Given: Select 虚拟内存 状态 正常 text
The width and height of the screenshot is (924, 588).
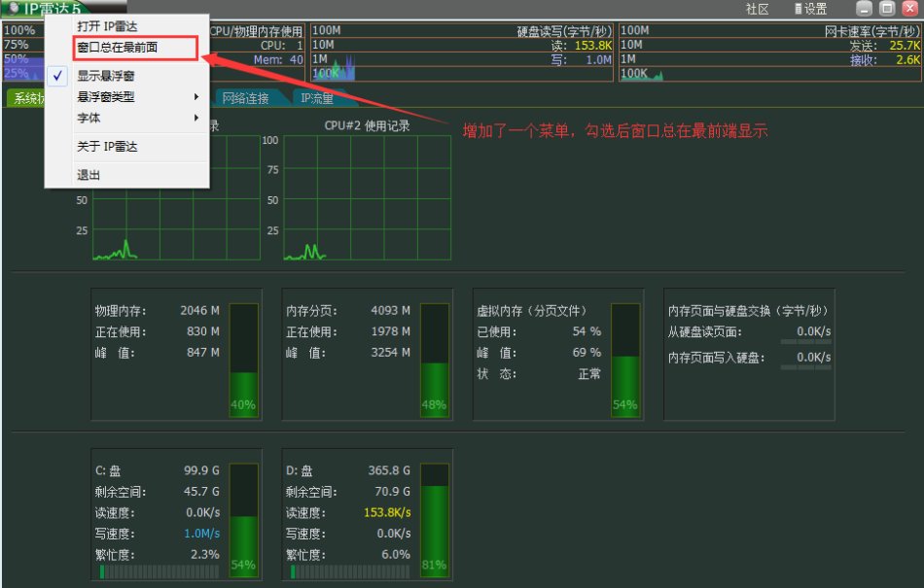Looking at the screenshot, I should 589,374.
